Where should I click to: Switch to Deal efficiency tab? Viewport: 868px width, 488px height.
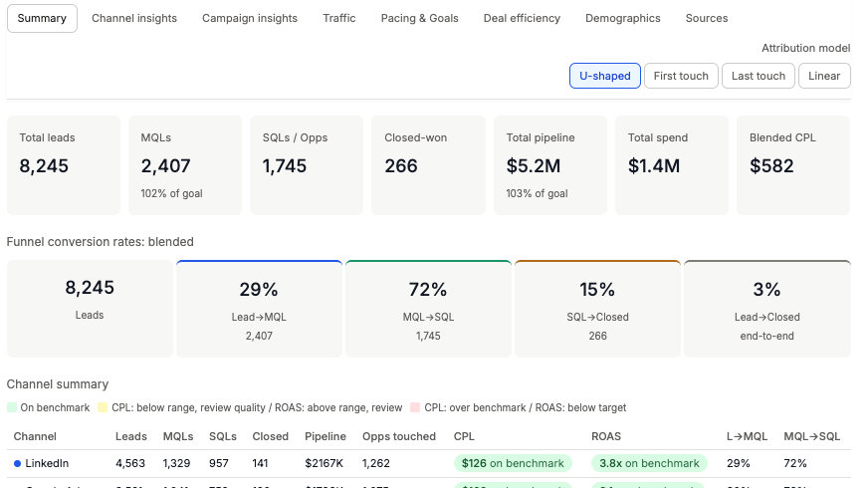click(522, 18)
